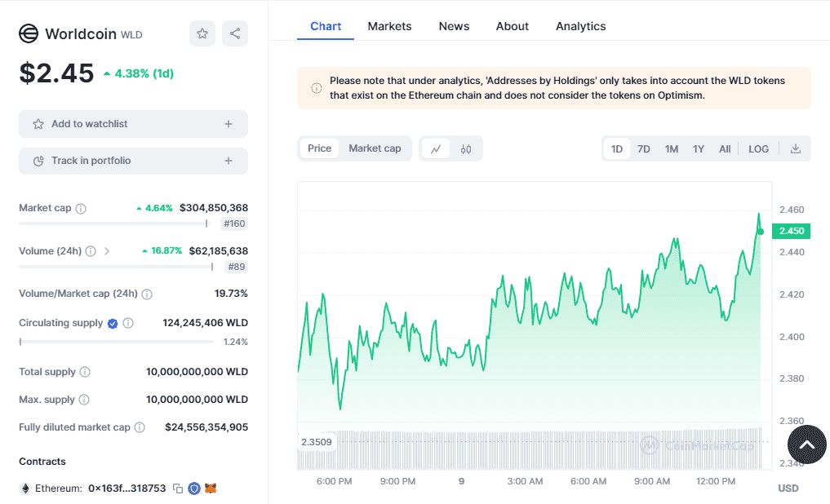Click the MetaMask fox icon
Viewport: 830px width, 504px height.
tap(211, 489)
